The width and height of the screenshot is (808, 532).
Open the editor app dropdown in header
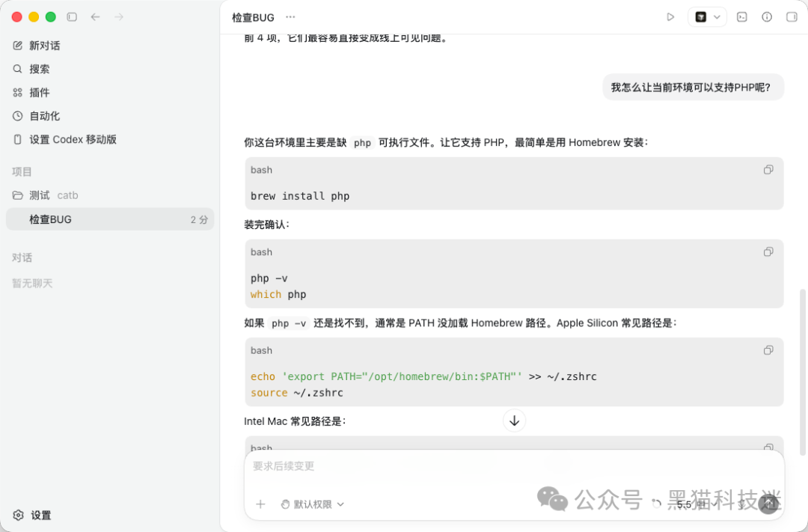coord(707,17)
